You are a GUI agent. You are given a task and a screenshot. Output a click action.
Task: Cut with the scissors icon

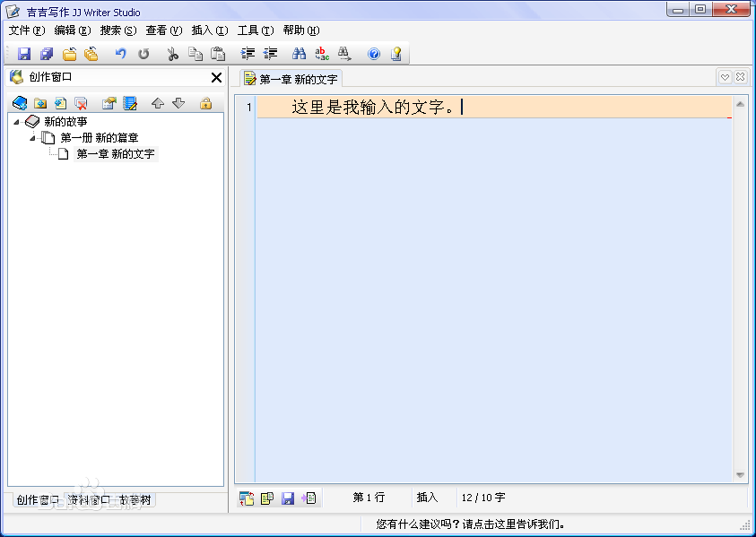(172, 54)
